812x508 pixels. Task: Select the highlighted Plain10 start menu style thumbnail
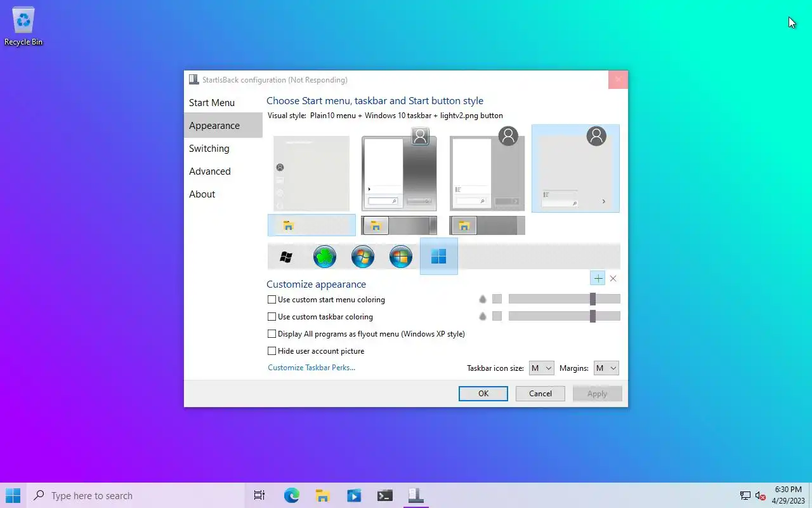(575, 168)
